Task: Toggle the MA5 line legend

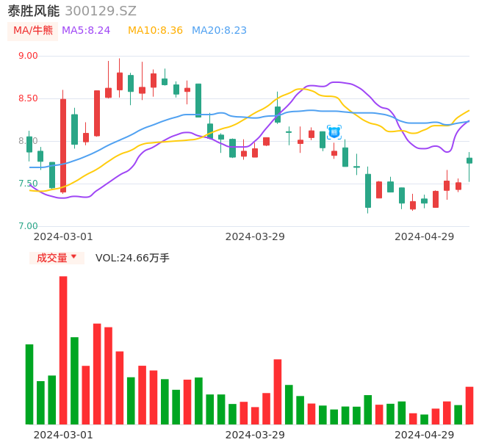Action: point(86,30)
